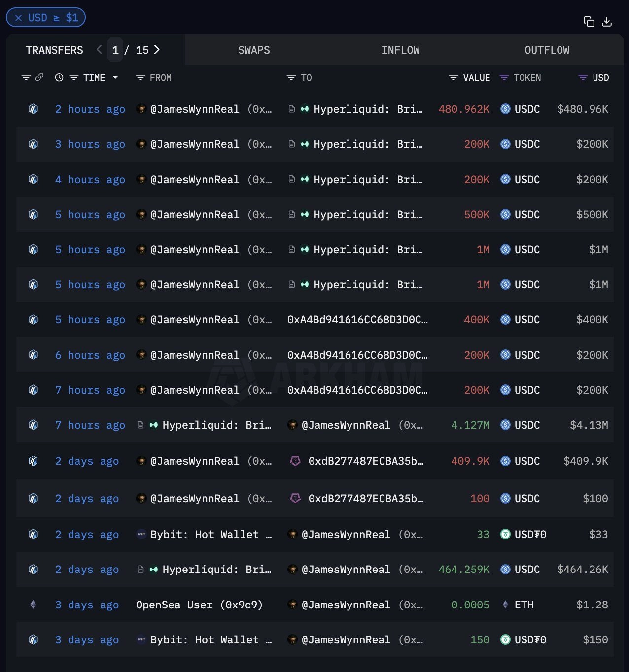Screen dimensions: 629x672
Task: Click the VALUE column header label
Action: pyautogui.click(x=477, y=78)
